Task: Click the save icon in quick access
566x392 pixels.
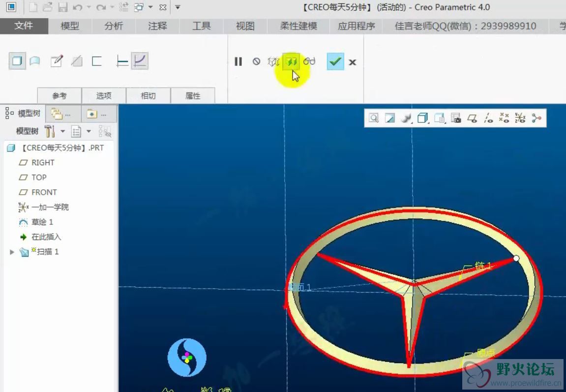Action: pos(63,7)
